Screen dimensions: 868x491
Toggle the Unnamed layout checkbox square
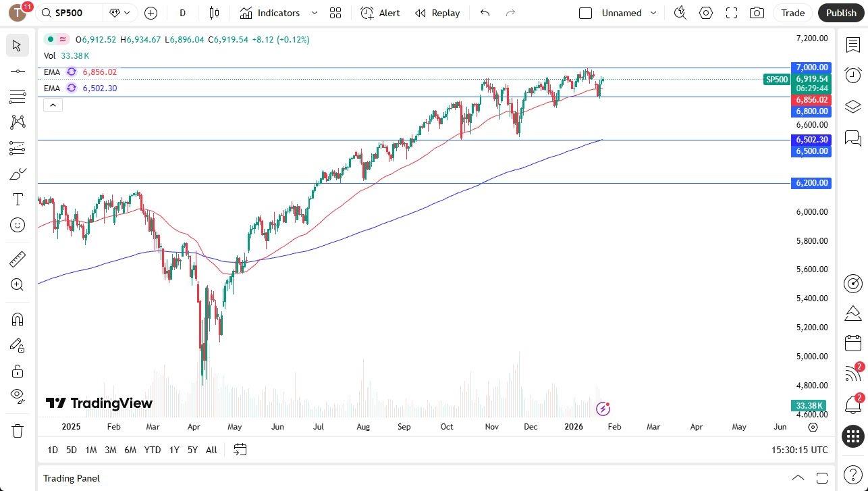tap(586, 13)
